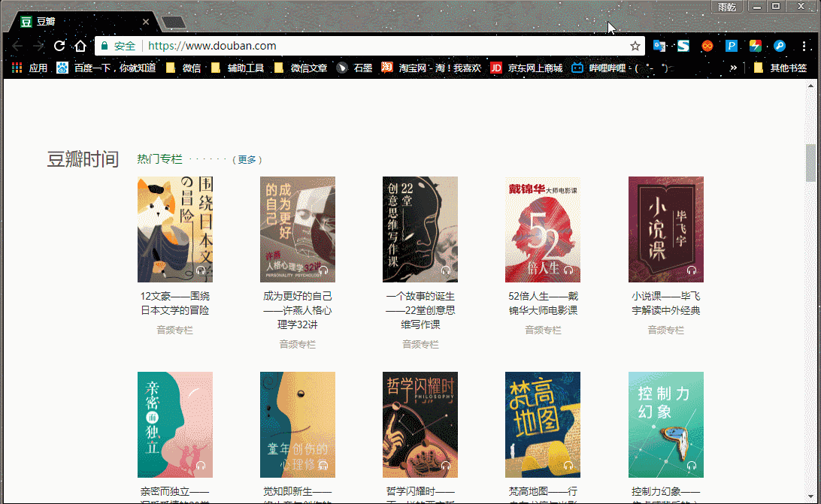Click the headphone icon on 12文豪 cover
821x504 pixels.
pos(201,270)
